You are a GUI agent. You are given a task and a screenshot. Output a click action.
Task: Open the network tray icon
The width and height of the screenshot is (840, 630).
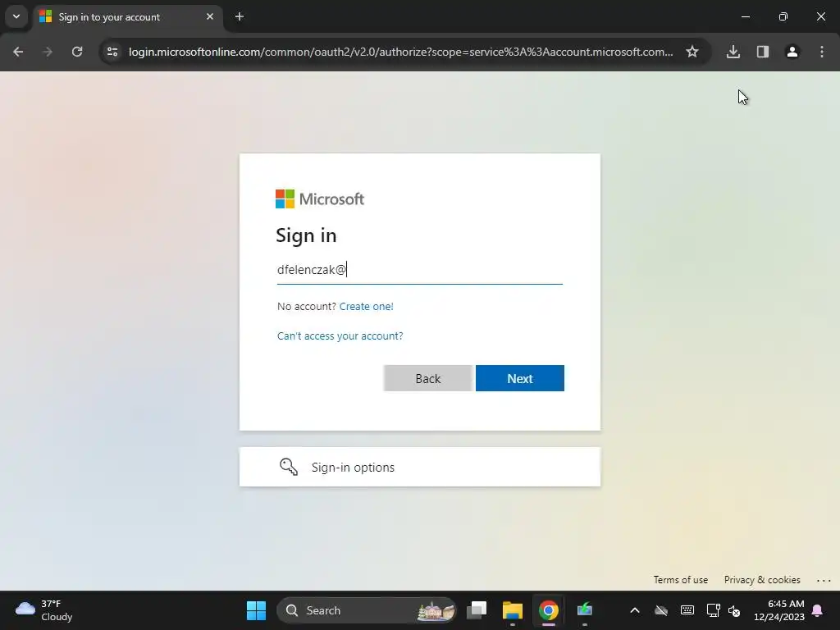click(x=713, y=610)
